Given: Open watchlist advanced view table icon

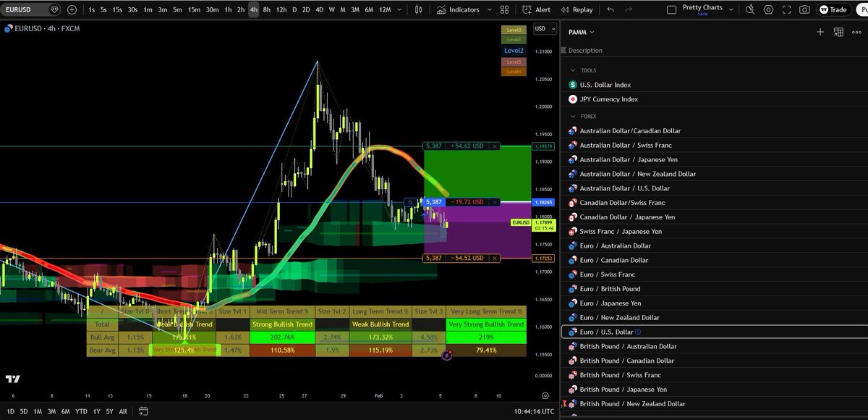Looking at the screenshot, I should (x=838, y=32).
